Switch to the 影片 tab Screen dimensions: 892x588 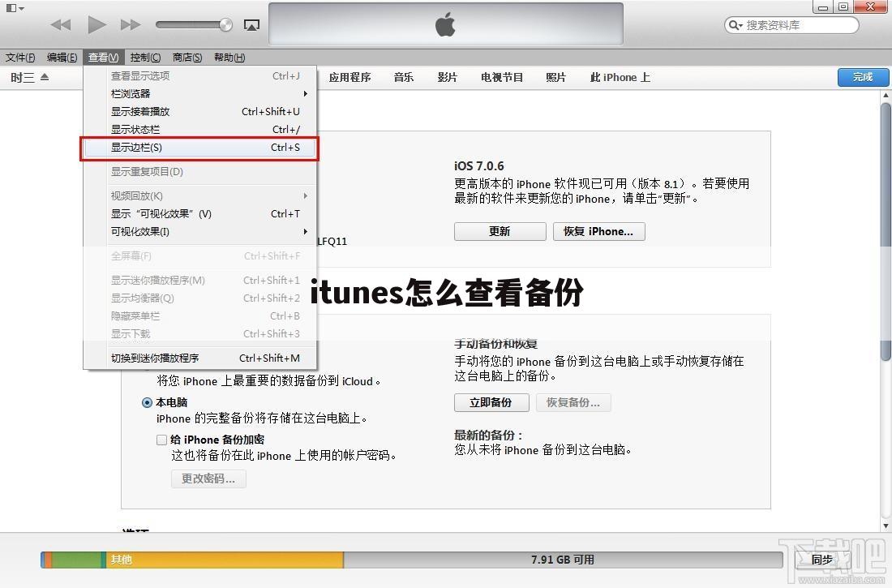[447, 77]
